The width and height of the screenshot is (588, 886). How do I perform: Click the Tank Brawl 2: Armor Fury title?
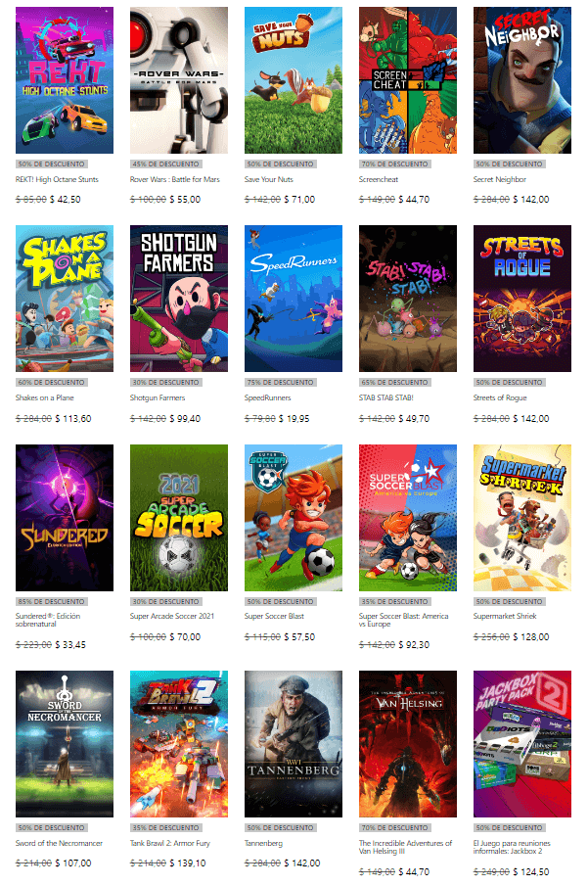click(x=170, y=843)
